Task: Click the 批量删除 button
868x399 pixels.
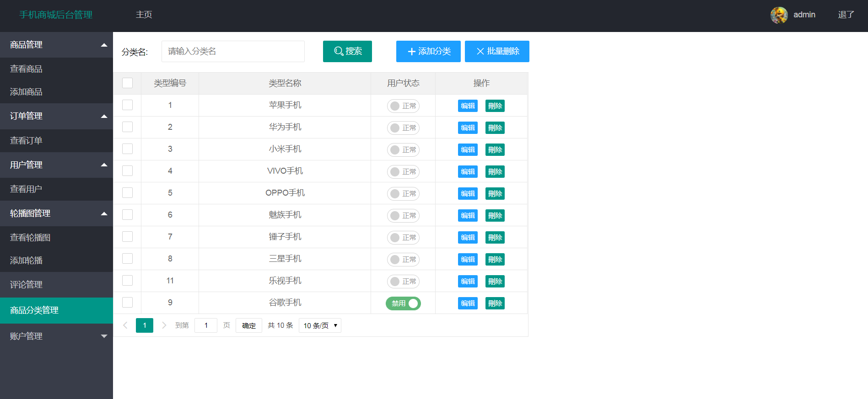Action: (x=497, y=51)
